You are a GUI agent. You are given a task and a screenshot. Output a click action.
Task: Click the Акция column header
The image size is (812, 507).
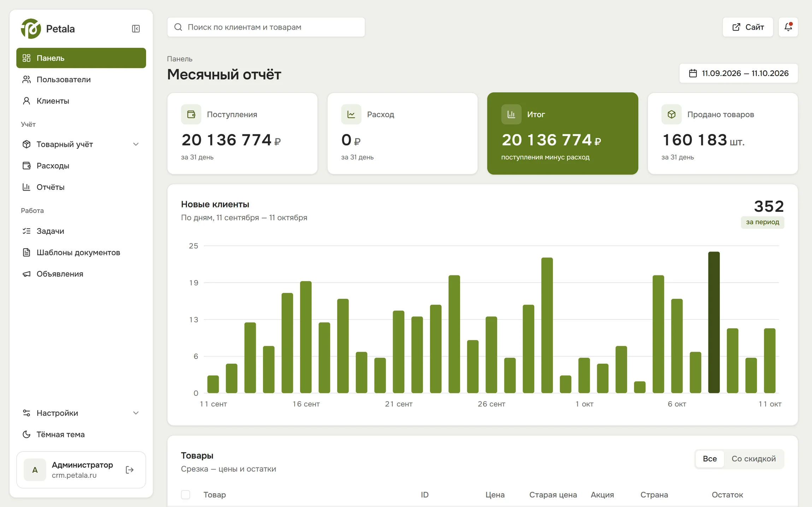point(602,495)
